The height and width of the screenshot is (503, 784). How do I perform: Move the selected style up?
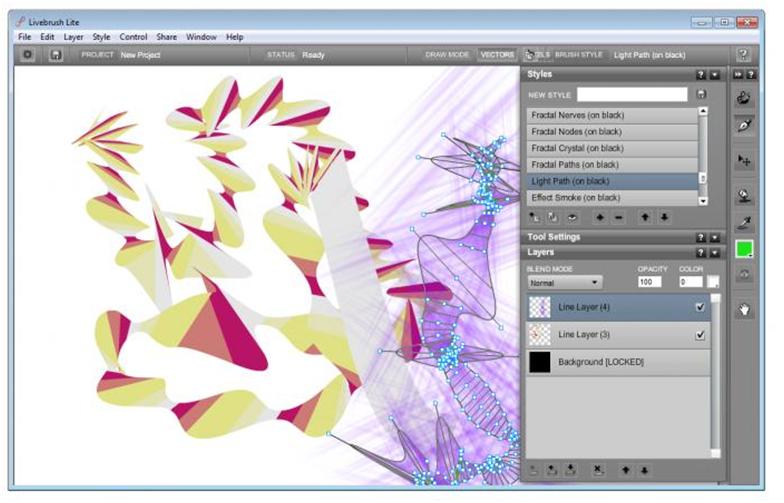(645, 218)
